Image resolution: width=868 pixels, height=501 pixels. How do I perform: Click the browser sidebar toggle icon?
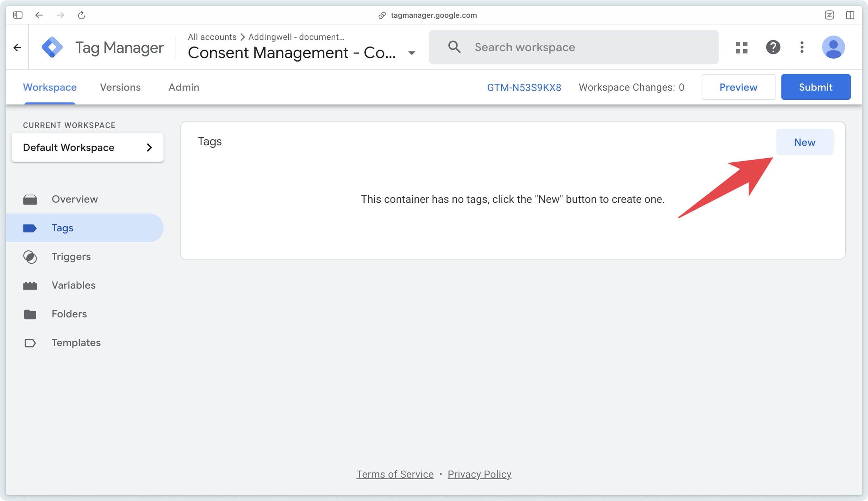pos(18,15)
